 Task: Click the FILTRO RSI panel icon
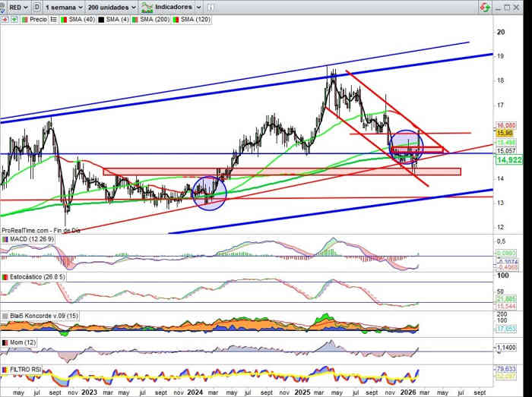[x=5, y=369]
